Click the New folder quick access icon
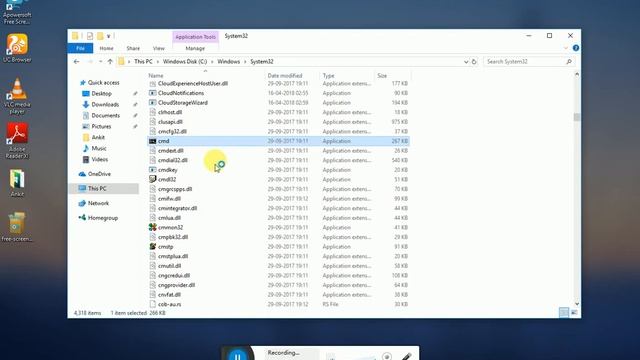The width and height of the screenshot is (640, 360). pos(100,36)
